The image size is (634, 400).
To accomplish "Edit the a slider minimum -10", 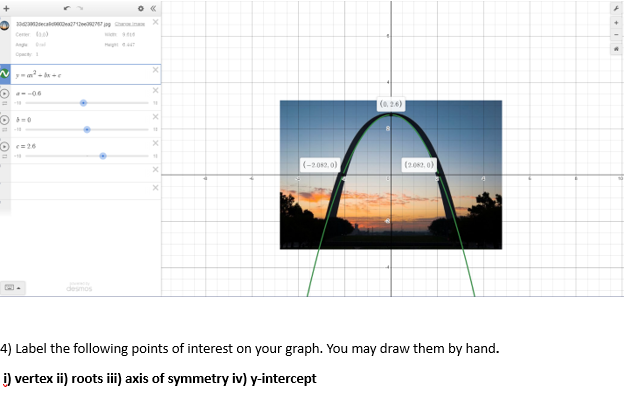I will coord(18,103).
